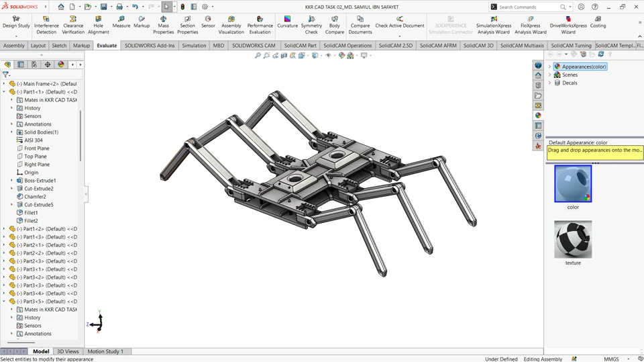The image size is (644, 362).
Task: Open the PropertyManager tab icon
Action: point(21,64)
